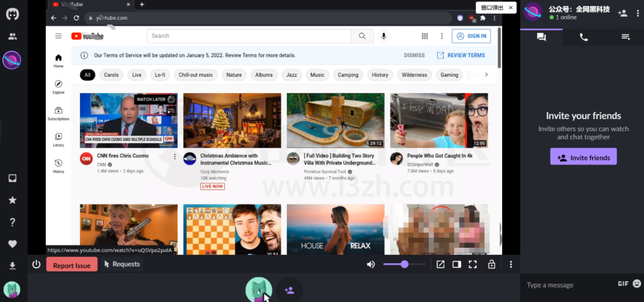Click the YouTube Search input box

point(249,36)
